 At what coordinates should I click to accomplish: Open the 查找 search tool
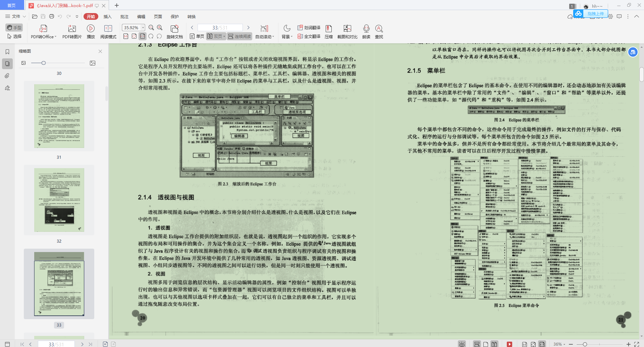379,32
